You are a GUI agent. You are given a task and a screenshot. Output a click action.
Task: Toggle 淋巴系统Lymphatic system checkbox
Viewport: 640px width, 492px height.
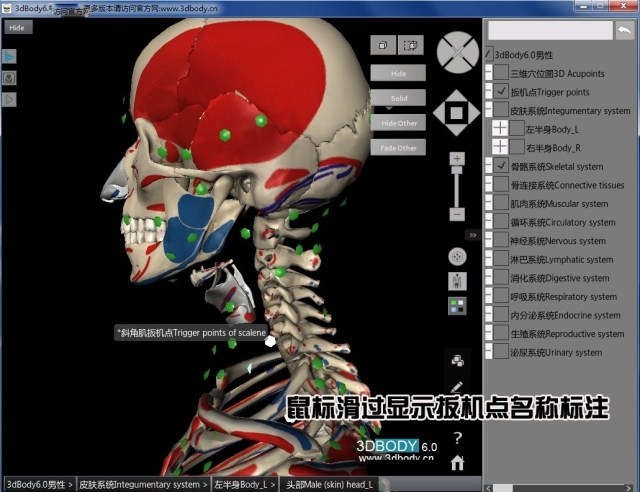pos(501,259)
